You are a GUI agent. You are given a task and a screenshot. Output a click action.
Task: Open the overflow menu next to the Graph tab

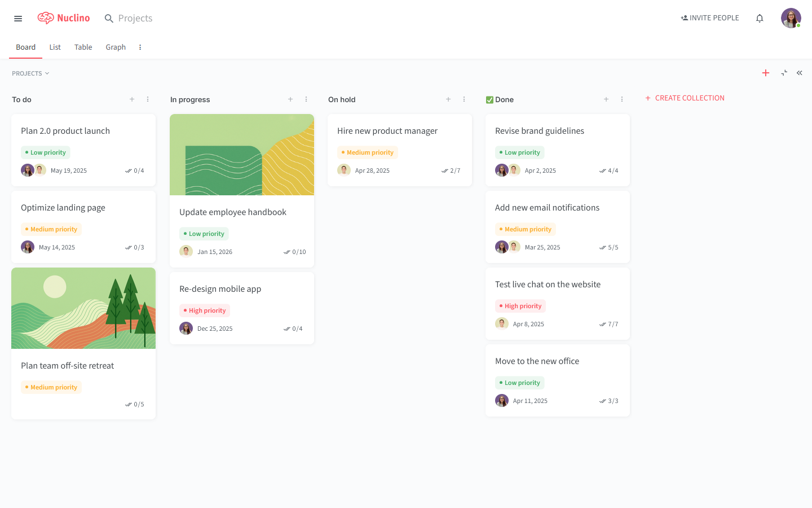[140, 47]
